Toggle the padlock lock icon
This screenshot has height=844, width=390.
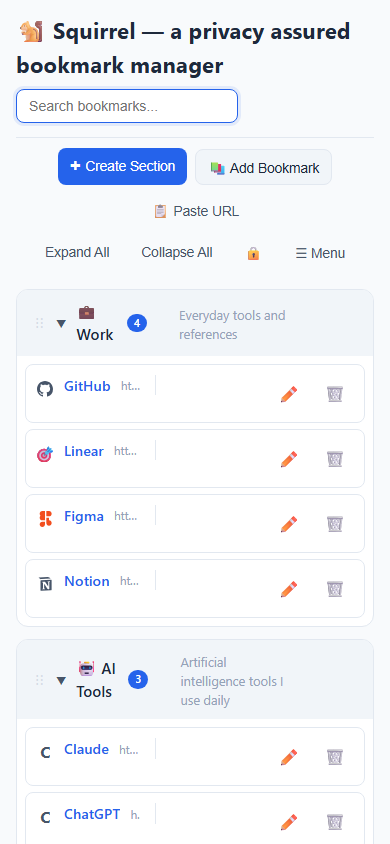point(253,253)
